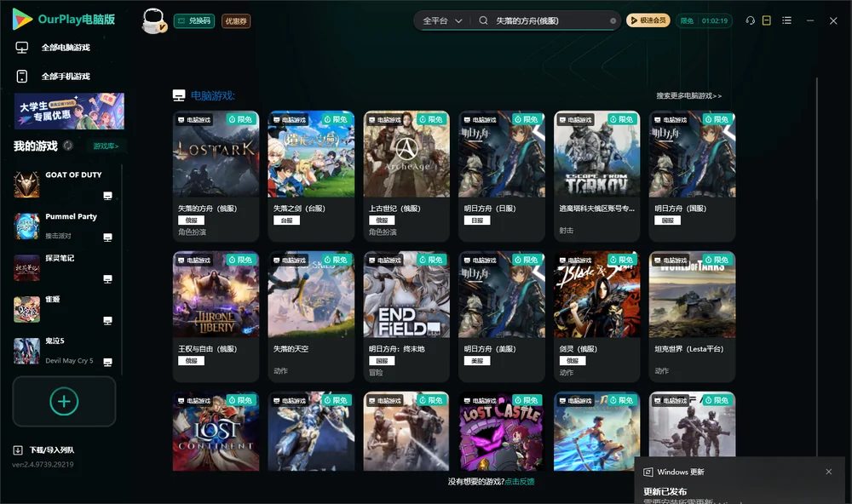
Task: Refresh my games list icon
Action: pyautogui.click(x=68, y=146)
